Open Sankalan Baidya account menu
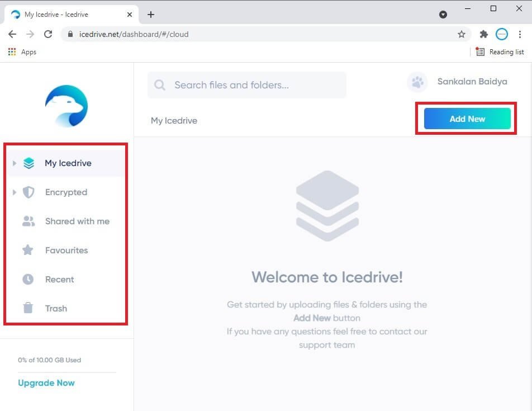Viewport: 532px width, 411px height. pos(472,82)
